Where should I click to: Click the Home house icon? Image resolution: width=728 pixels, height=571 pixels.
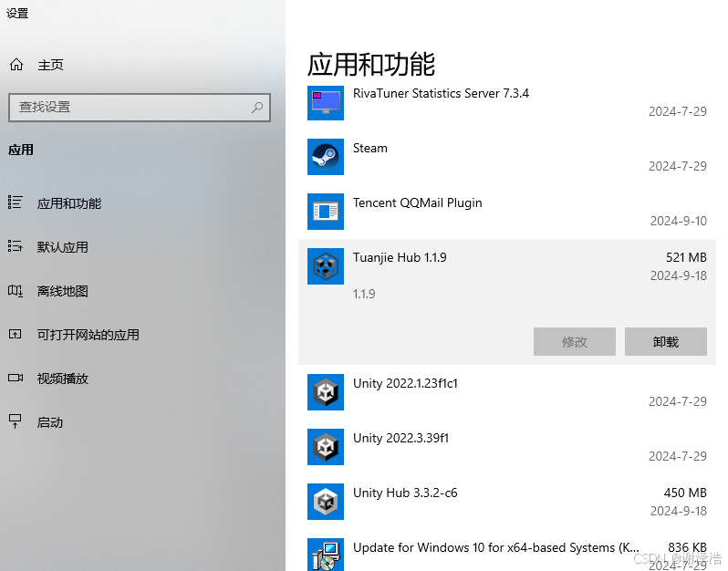(16, 65)
